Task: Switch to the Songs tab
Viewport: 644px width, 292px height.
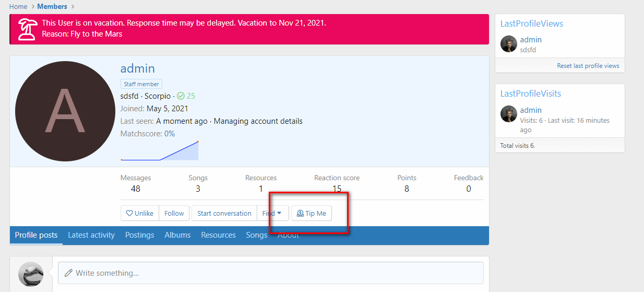Action: (x=256, y=235)
